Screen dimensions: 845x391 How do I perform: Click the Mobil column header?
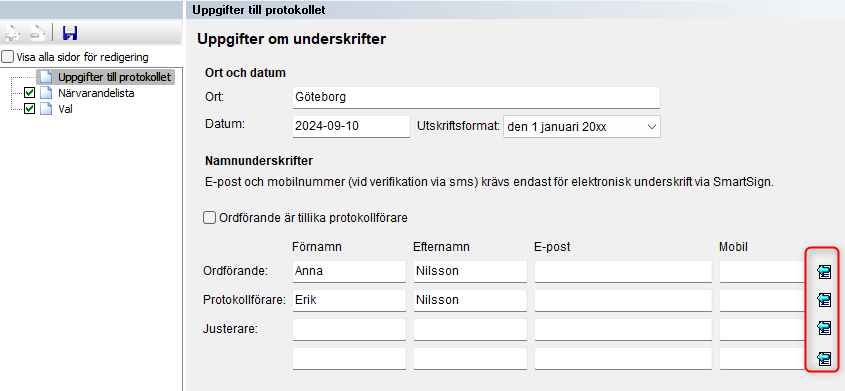click(x=733, y=247)
